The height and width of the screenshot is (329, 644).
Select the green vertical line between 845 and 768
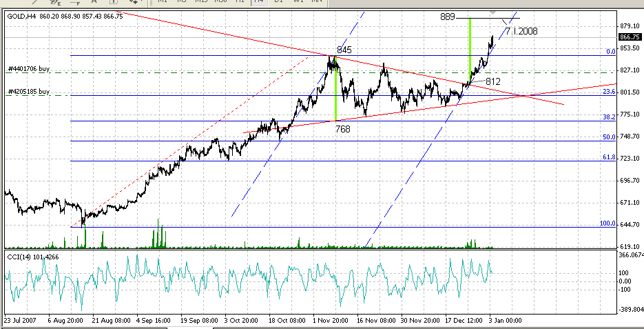coord(336,88)
